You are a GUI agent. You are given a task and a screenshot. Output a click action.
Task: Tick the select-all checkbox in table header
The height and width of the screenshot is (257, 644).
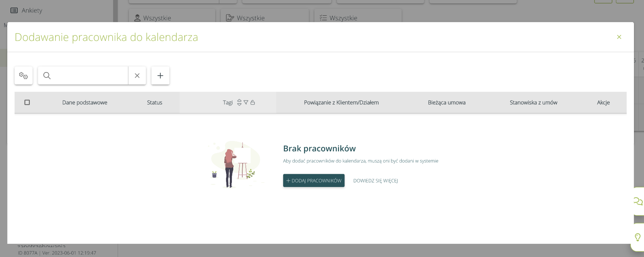(x=27, y=103)
